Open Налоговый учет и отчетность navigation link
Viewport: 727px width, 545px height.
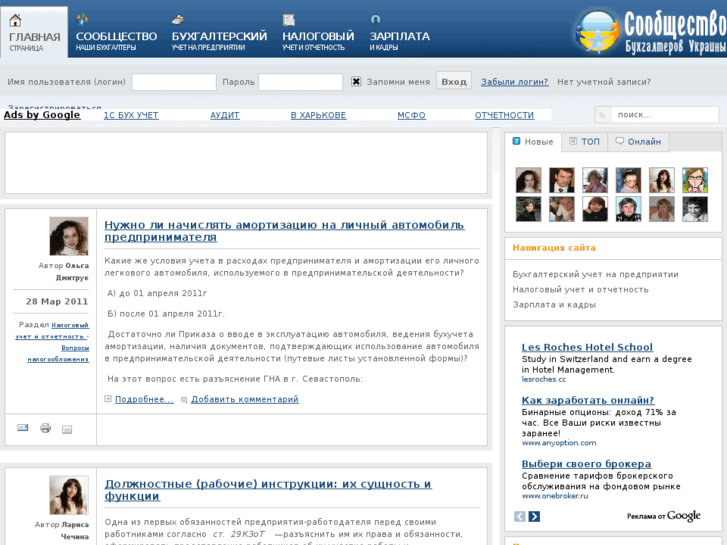tap(580, 289)
